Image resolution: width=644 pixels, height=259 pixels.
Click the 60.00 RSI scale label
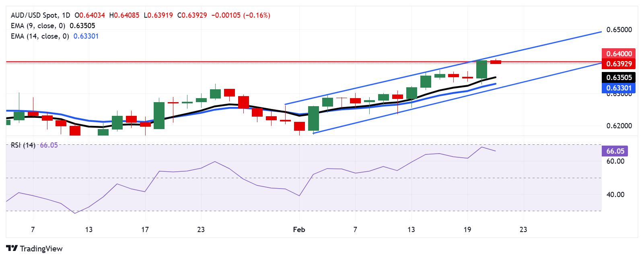click(615, 161)
